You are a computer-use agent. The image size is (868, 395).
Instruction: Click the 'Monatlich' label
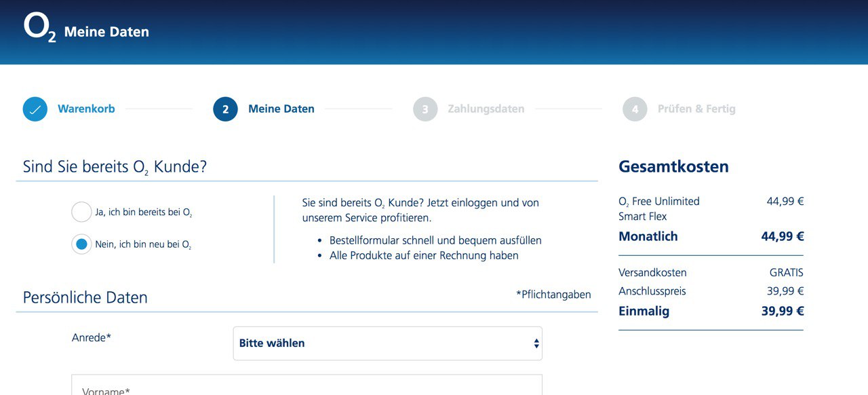648,237
